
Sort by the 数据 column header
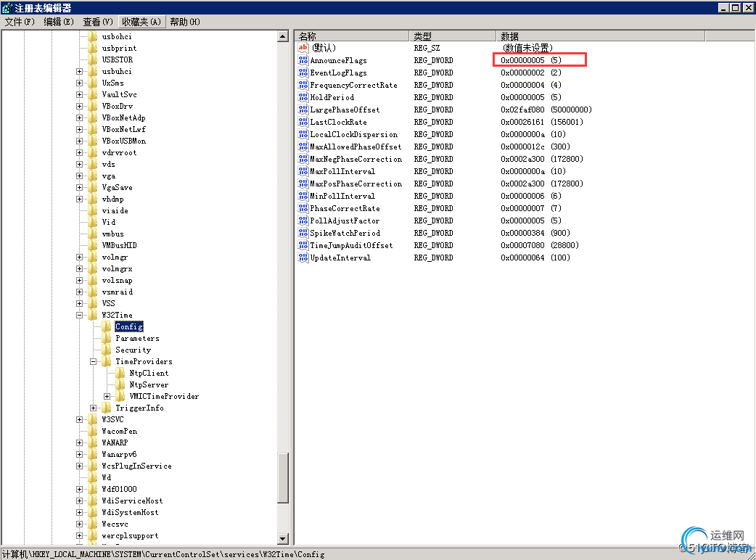tap(601, 36)
